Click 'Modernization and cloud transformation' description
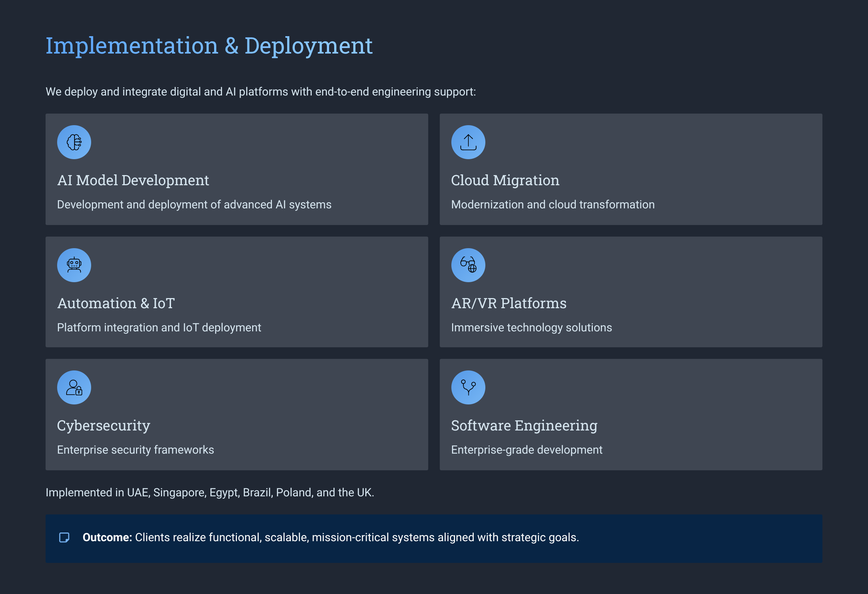The height and width of the screenshot is (594, 868). click(552, 205)
